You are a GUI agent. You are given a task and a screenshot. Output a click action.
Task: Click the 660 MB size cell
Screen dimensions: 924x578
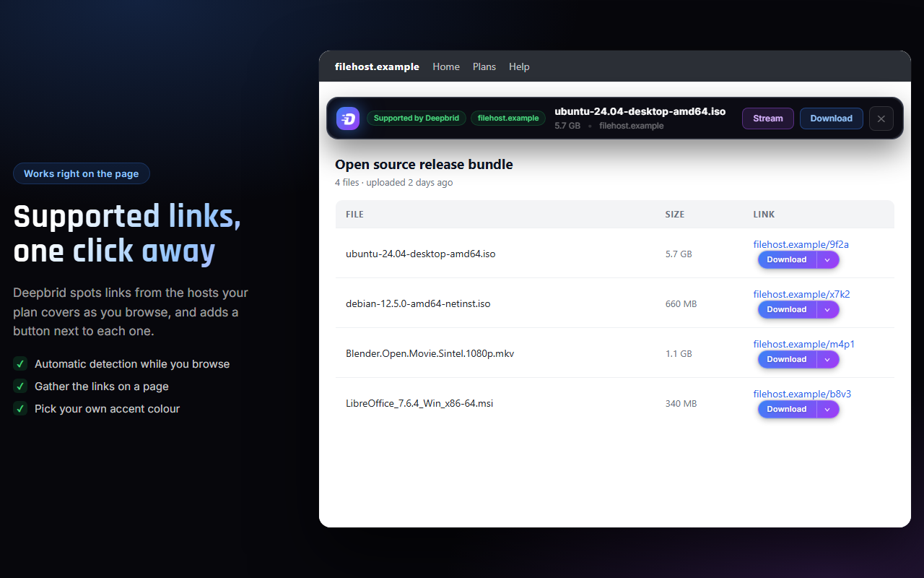click(x=681, y=304)
